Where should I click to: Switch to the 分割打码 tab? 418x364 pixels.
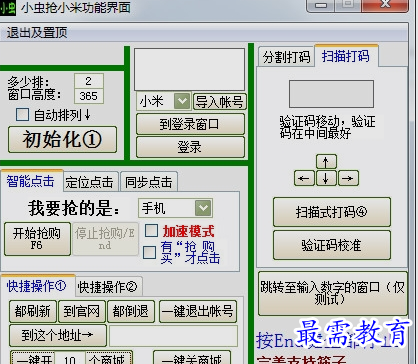pos(286,57)
